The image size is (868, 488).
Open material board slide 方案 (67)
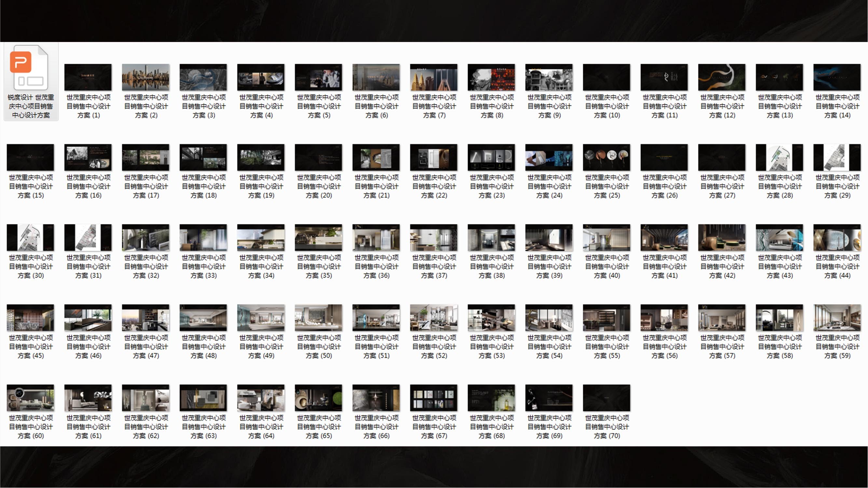(x=434, y=398)
